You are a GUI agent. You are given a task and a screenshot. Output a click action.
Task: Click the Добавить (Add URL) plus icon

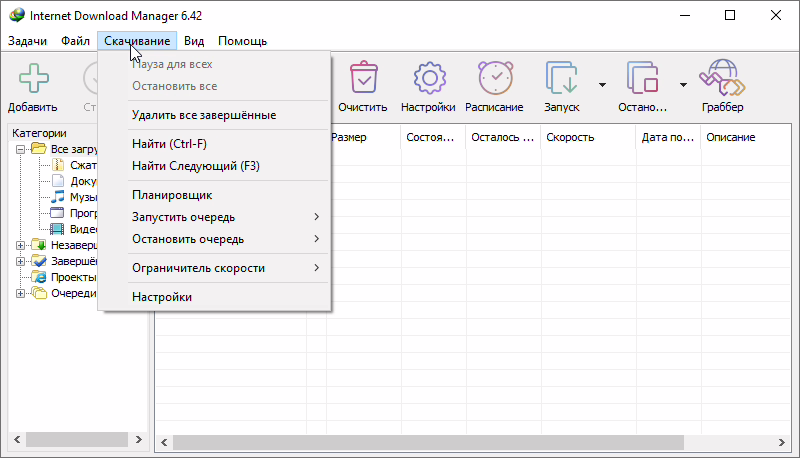click(32, 79)
